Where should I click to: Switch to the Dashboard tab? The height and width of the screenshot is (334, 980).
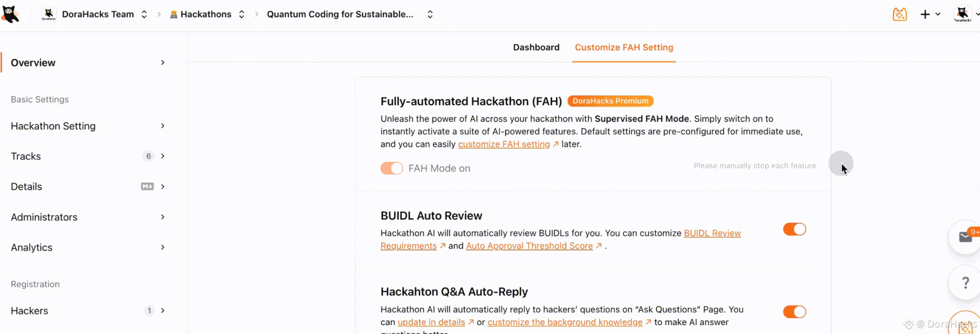(536, 47)
